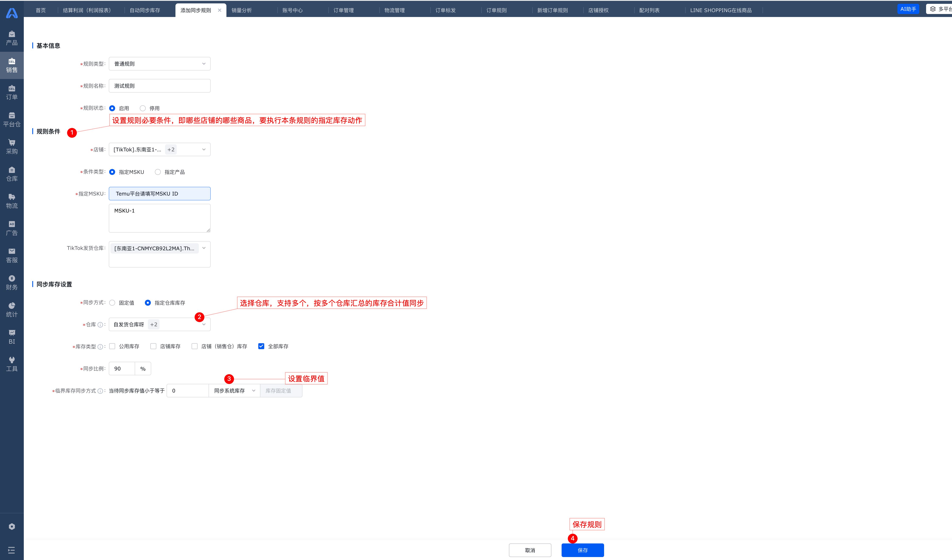Switch to the LINE SHOPPING在线商品 tab
The image size is (952, 560).
(721, 10)
